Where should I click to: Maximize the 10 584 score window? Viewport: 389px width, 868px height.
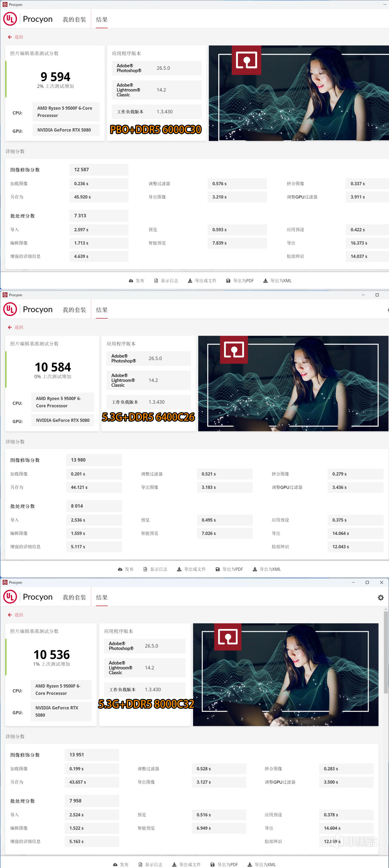[377, 295]
